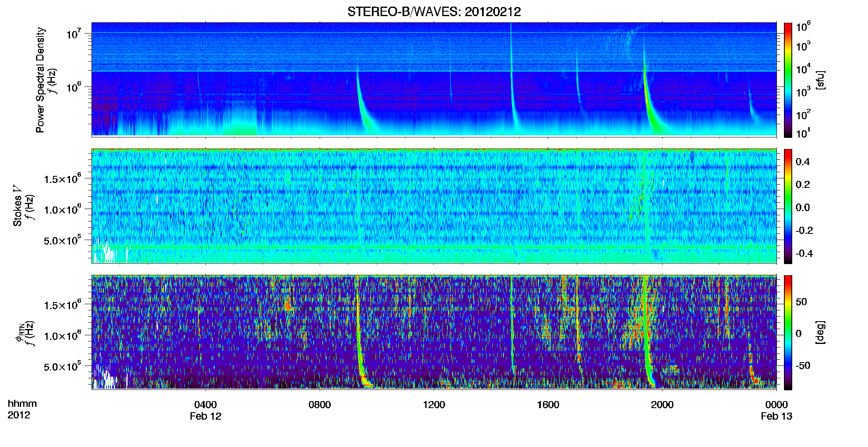The image size is (868, 447).
Task: Click the bottom panel degrees color bar
Action: (788, 332)
